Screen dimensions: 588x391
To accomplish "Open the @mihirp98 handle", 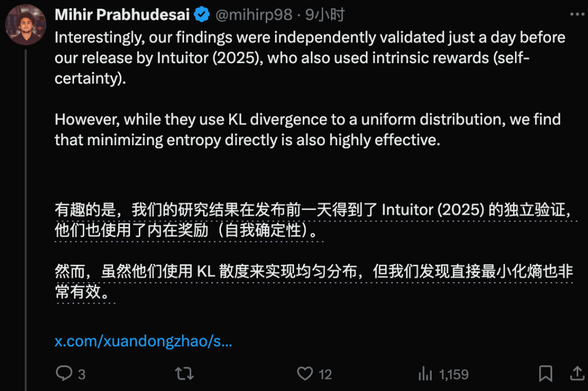I will point(254,15).
